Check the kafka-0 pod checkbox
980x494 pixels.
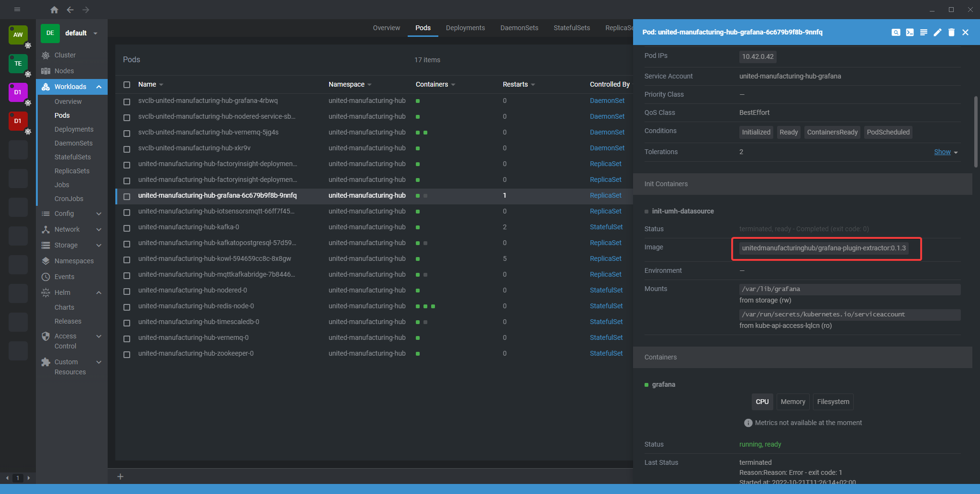coord(127,228)
